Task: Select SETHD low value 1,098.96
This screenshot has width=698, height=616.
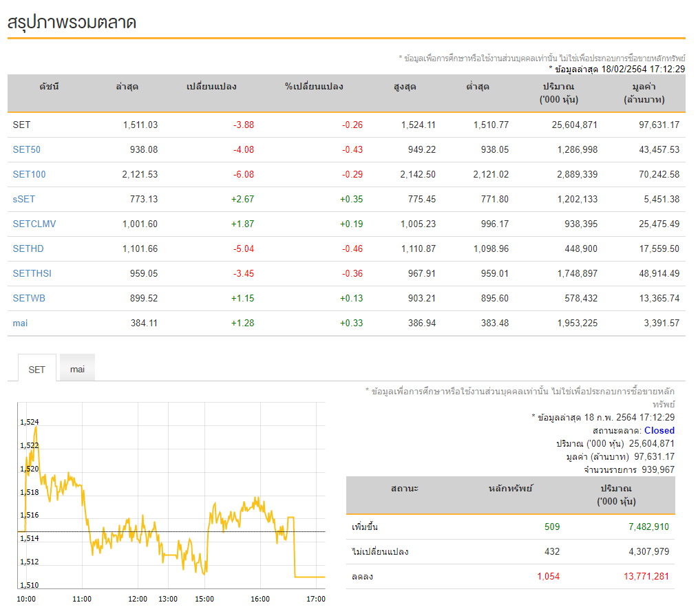Action: point(491,248)
